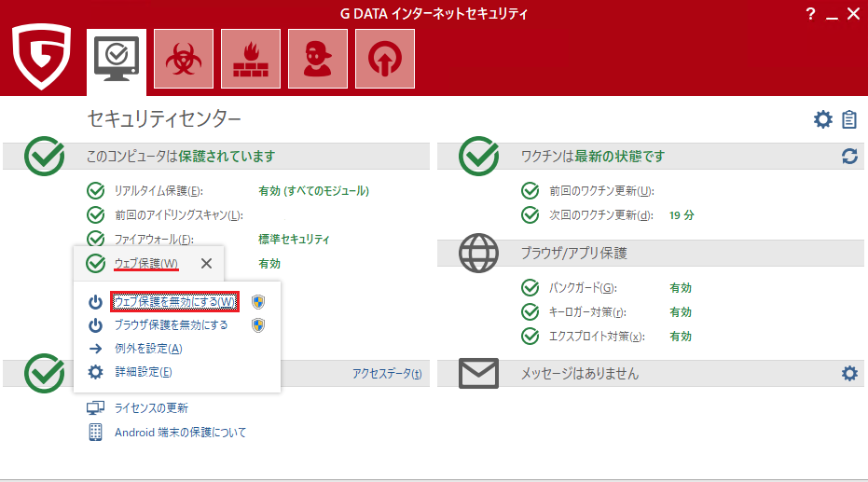The height and width of the screenshot is (482, 868).
Task: Refresh vaccine update with circular arrows icon
Action: coord(849,157)
